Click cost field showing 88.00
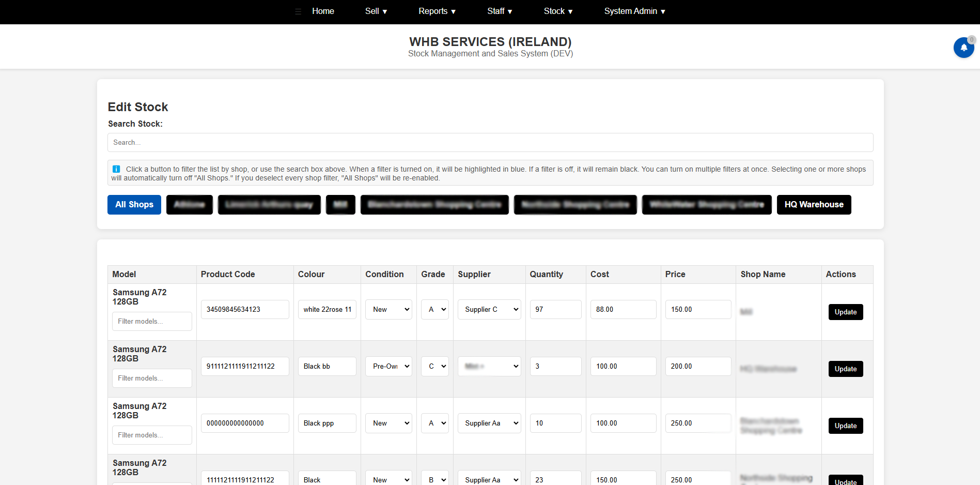This screenshot has width=980, height=485. [x=624, y=309]
